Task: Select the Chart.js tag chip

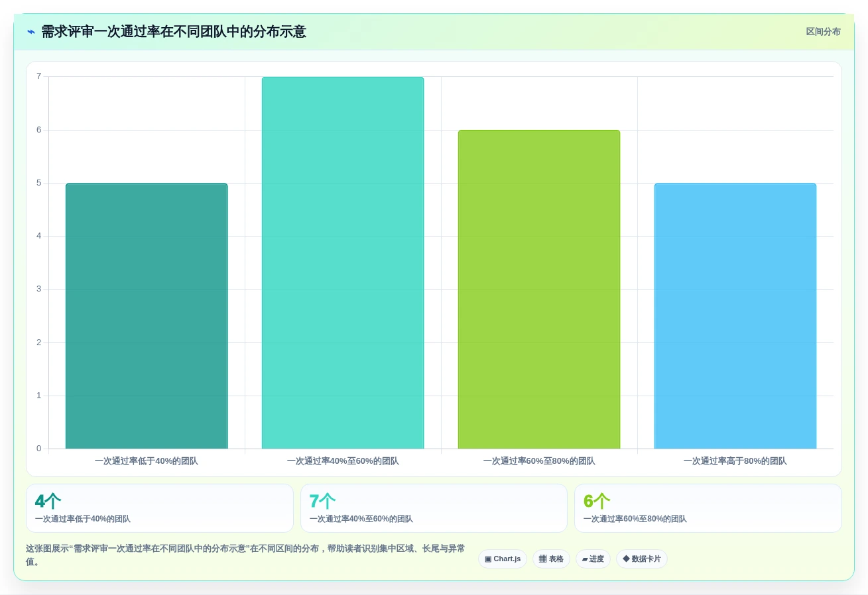Action: pyautogui.click(x=503, y=559)
